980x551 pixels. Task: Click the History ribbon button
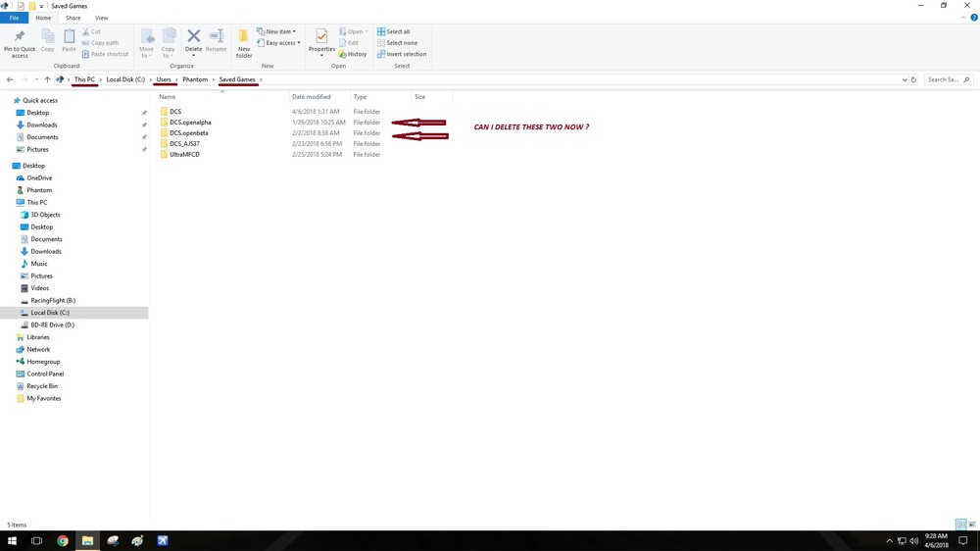pos(353,54)
